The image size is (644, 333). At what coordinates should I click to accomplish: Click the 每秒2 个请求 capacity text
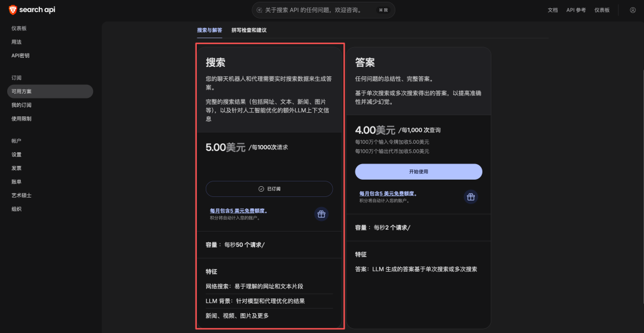point(392,227)
